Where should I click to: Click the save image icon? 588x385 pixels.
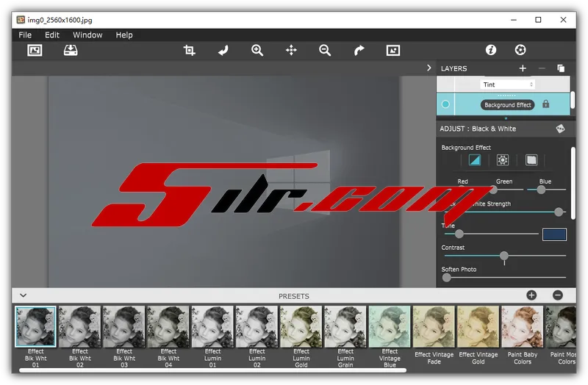(71, 50)
